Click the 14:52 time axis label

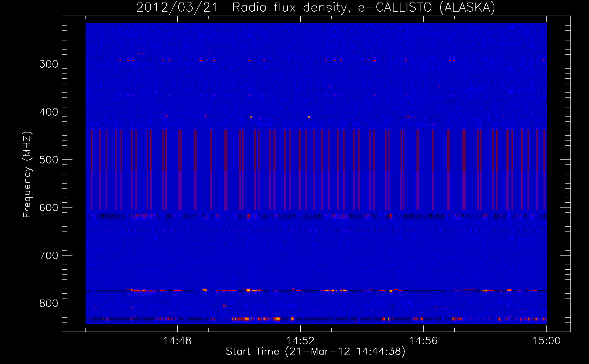[x=300, y=341]
